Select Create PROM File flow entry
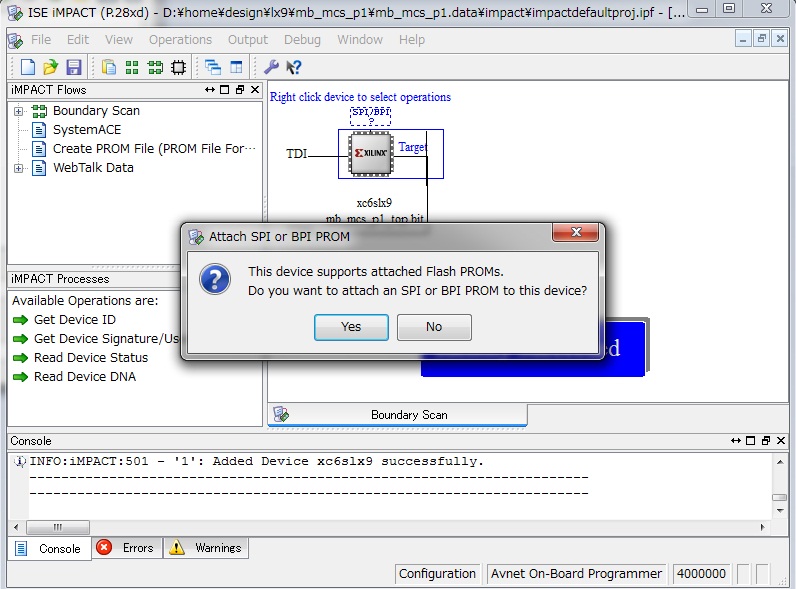The width and height of the screenshot is (796, 589). [154, 149]
